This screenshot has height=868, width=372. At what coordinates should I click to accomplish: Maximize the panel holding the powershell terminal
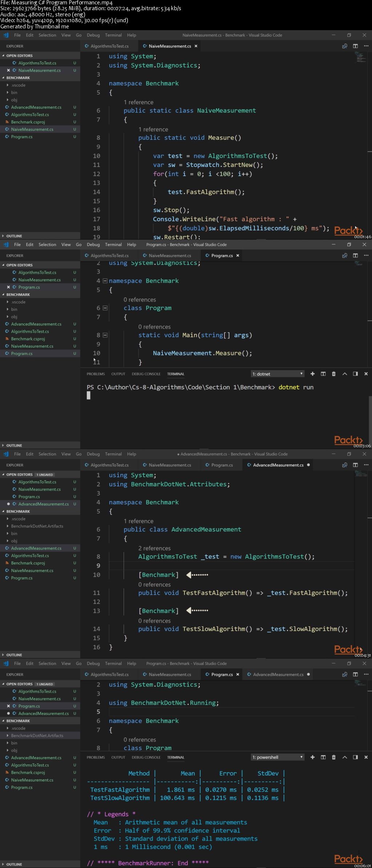tap(344, 757)
